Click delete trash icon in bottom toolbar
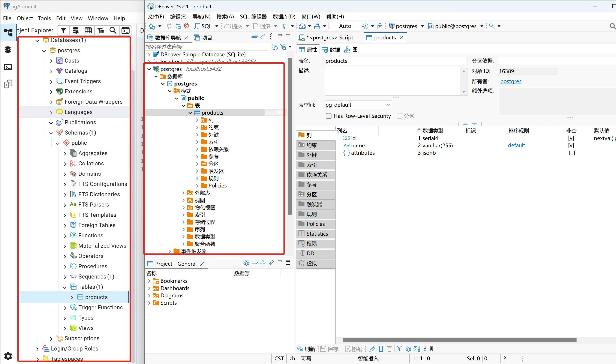The height and width of the screenshot is (364, 616). point(389,349)
